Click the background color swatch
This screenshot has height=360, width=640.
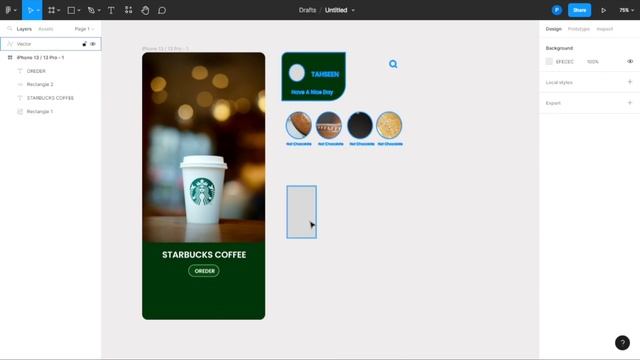[549, 61]
